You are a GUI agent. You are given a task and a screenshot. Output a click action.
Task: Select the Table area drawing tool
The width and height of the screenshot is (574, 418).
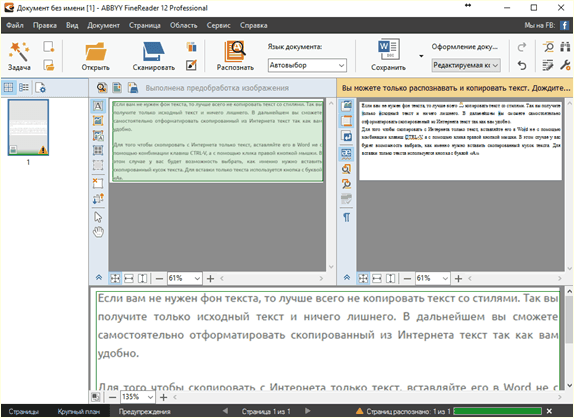[x=98, y=150]
